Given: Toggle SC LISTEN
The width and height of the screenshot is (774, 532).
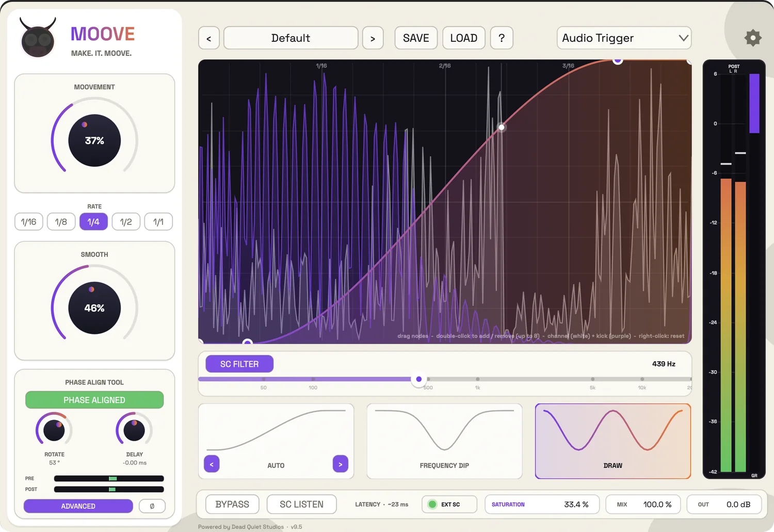Looking at the screenshot, I should coord(302,504).
